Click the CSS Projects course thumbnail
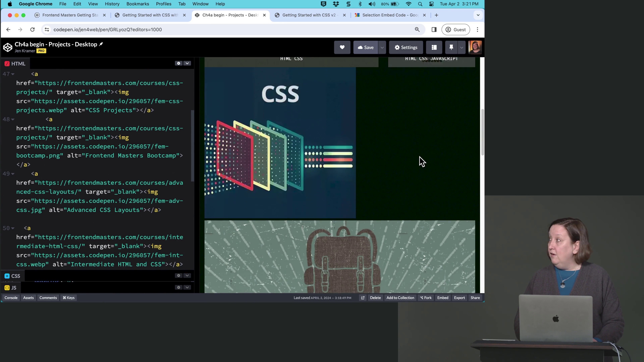The image size is (644, 362). (x=280, y=143)
